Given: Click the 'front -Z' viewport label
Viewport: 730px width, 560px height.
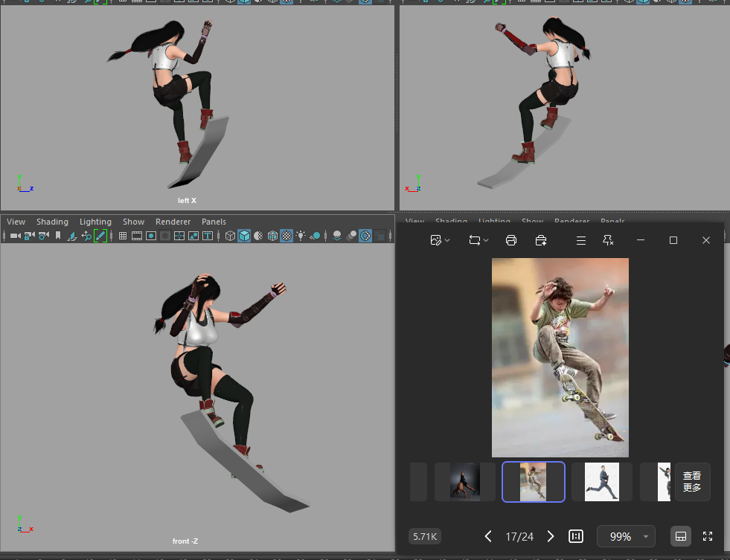Looking at the screenshot, I should point(185,541).
